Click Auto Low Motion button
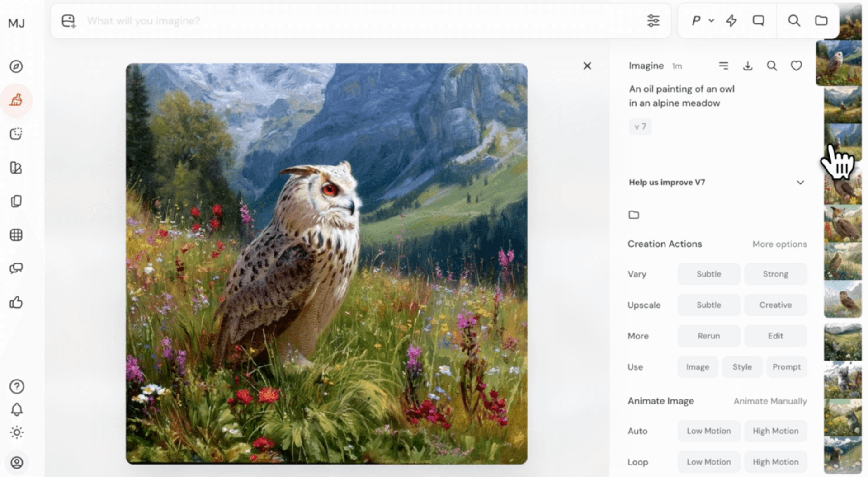The width and height of the screenshot is (868, 488). [708, 431]
